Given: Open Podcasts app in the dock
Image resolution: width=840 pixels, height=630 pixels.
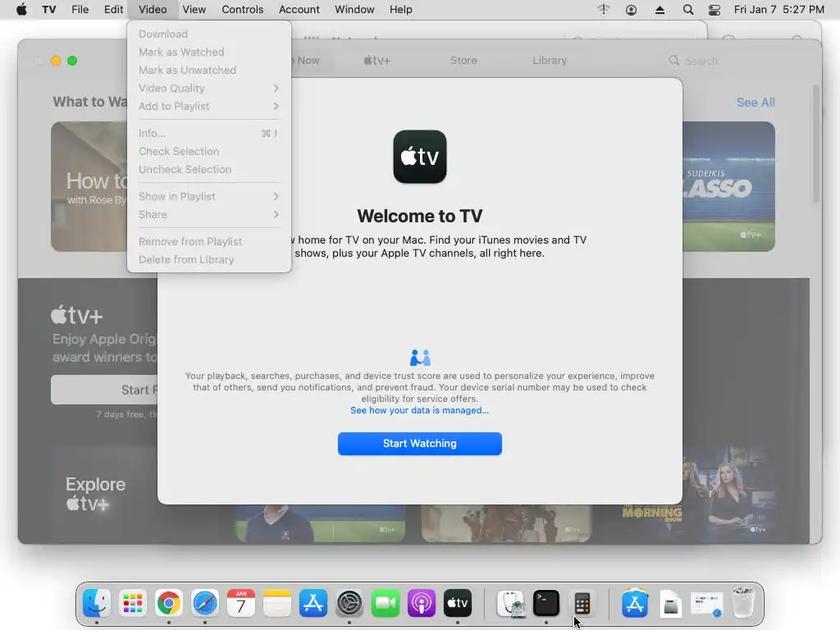Looking at the screenshot, I should pos(422,603).
